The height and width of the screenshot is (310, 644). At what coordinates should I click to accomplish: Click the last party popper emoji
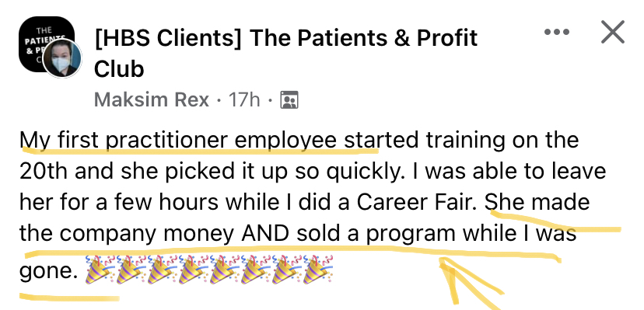click(318, 270)
